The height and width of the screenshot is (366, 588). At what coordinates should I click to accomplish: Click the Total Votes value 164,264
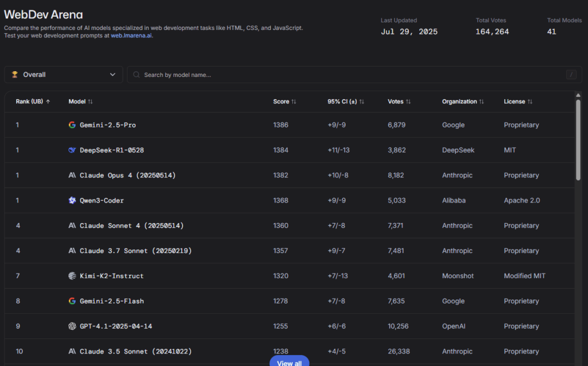[x=492, y=32]
